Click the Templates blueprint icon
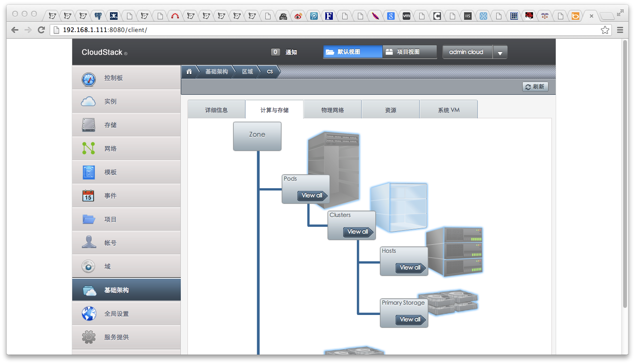Image resolution: width=635 pixels, height=364 pixels. (88, 172)
